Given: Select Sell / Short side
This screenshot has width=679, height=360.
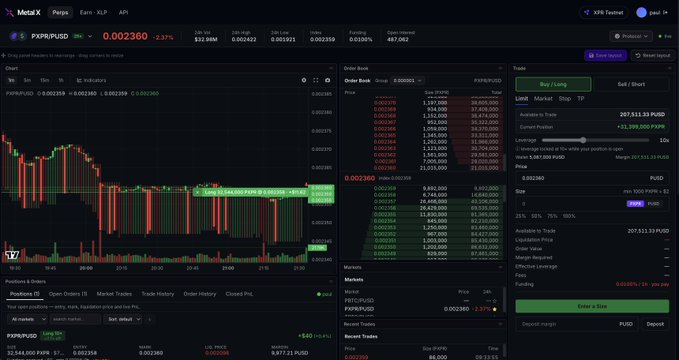Looking at the screenshot, I should 631,84.
